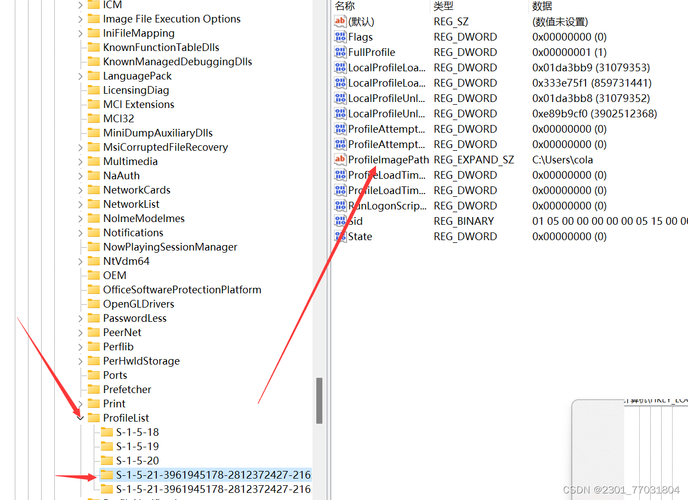The width and height of the screenshot is (688, 500).
Task: Click the NetworkCards folder icon
Action: point(93,190)
